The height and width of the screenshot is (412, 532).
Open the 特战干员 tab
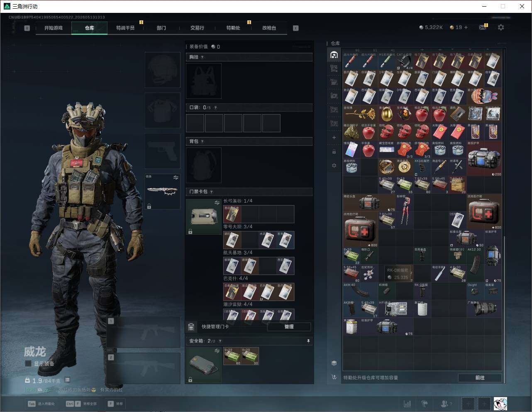coord(125,28)
